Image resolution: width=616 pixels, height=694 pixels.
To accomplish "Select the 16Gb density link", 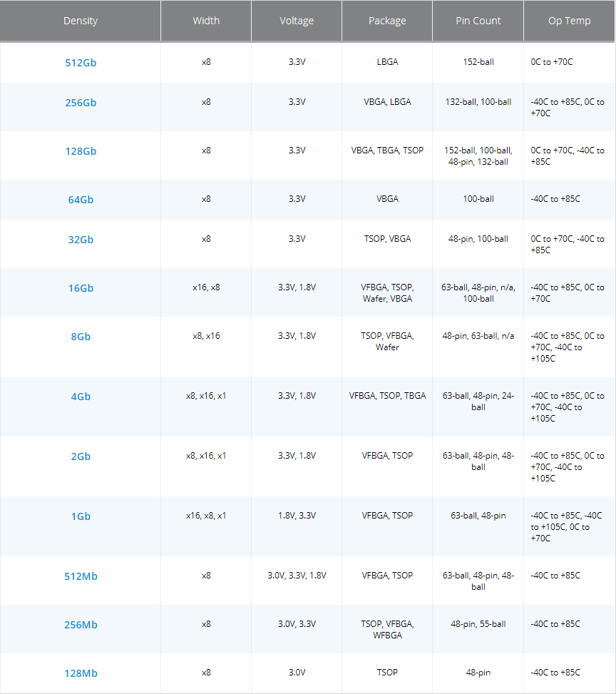I will (81, 288).
